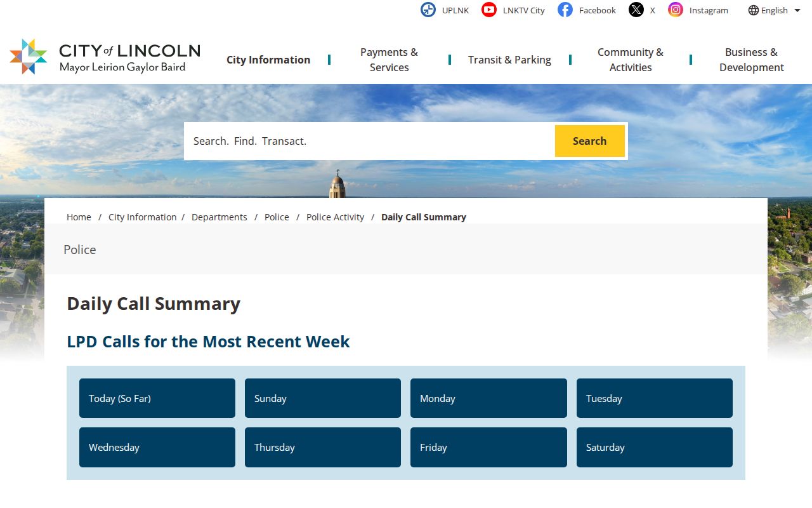812x508 pixels.
Task: Click the UPLNK app icon
Action: 428,10
